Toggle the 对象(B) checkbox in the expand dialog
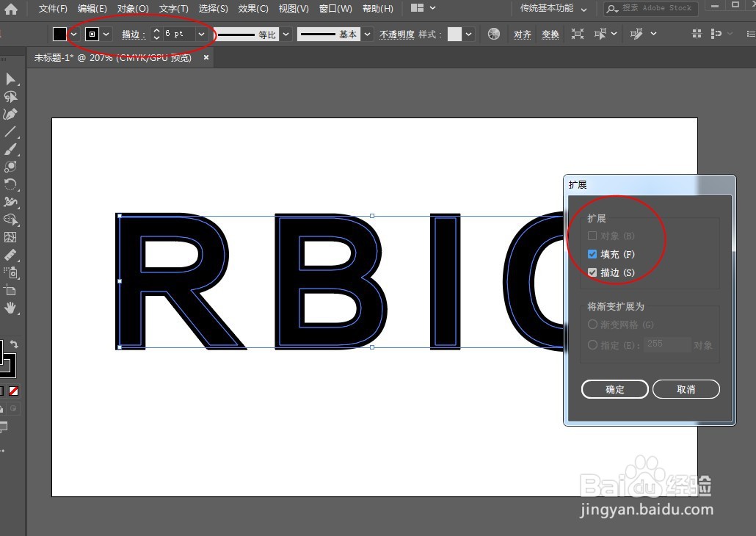 (592, 236)
